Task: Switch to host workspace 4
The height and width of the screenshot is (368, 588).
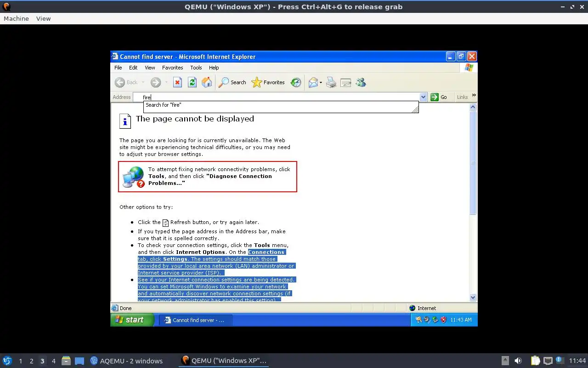Action: pyautogui.click(x=53, y=361)
